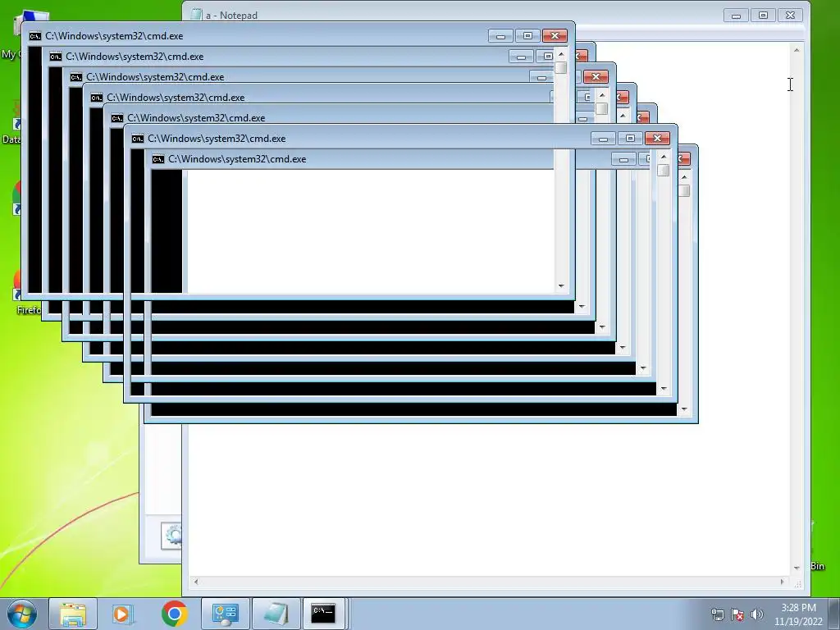This screenshot has height=630, width=840.
Task: Click the volume speaker tray icon
Action: [756, 614]
